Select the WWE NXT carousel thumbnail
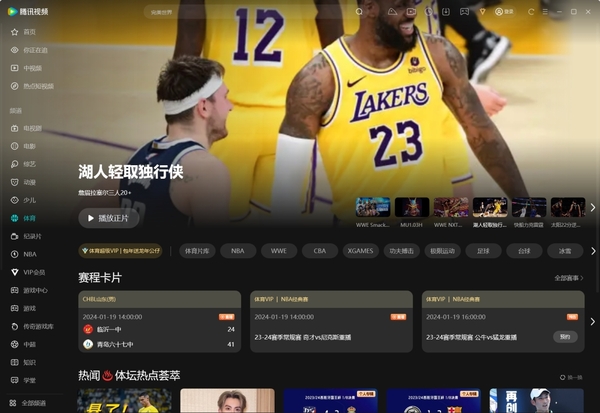Image resolution: width=600 pixels, height=413 pixels. (451, 207)
